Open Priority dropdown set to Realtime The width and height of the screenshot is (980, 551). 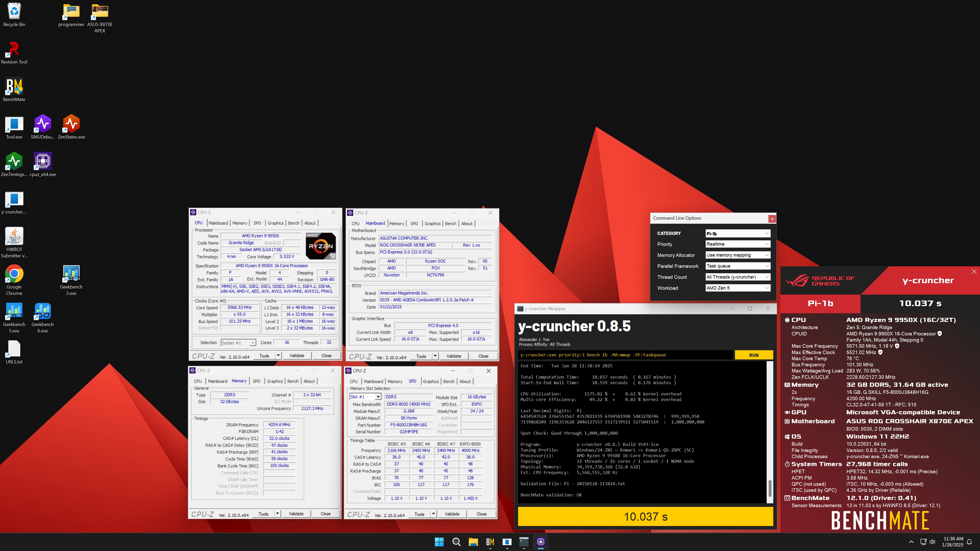tap(738, 244)
